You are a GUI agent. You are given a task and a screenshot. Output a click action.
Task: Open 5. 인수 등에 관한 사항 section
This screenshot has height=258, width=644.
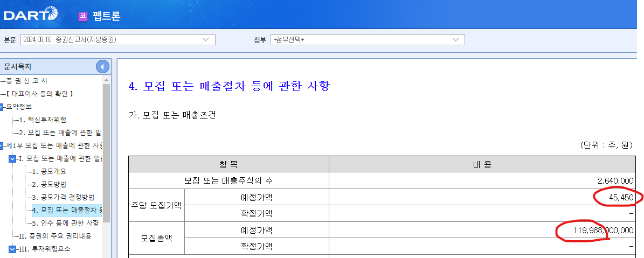coord(65,223)
